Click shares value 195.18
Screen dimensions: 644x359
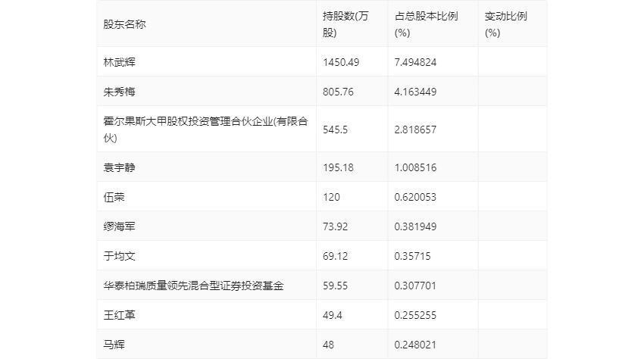338,167
